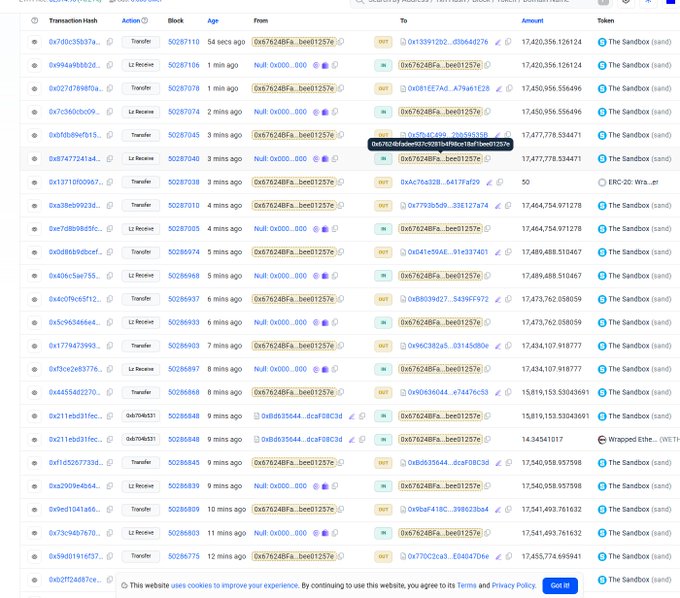The width and height of the screenshot is (680, 598).
Task: Open ERC-20: Wra...er token link
Action: (633, 182)
